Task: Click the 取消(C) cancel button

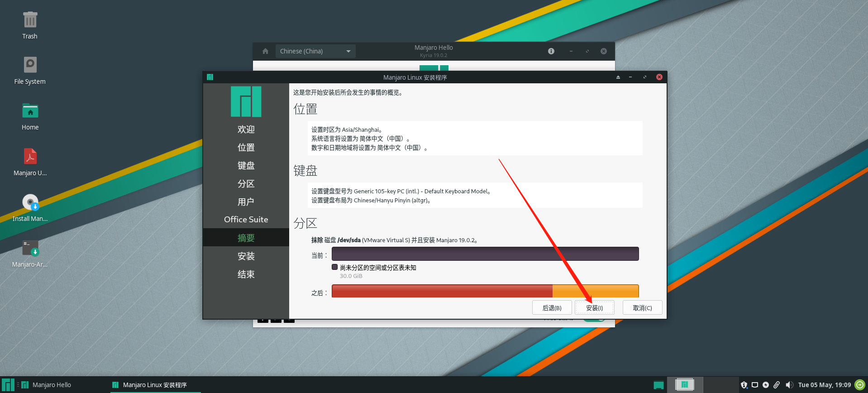Action: coord(643,308)
